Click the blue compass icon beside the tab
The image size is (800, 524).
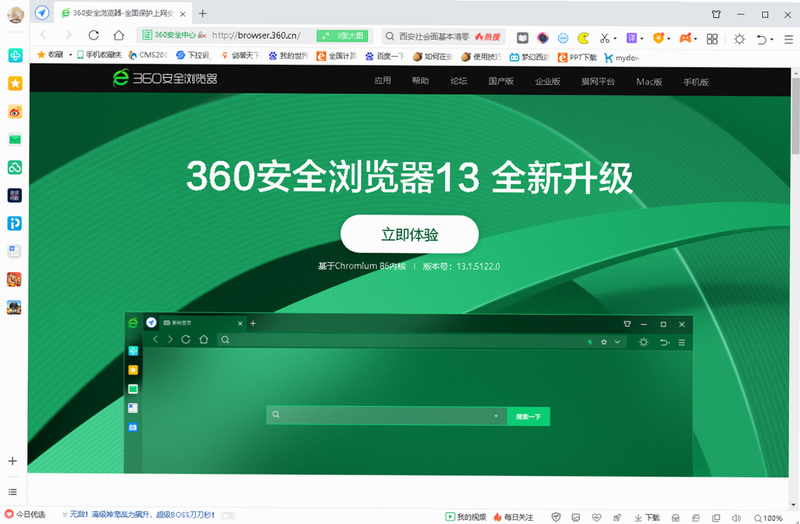(42, 13)
